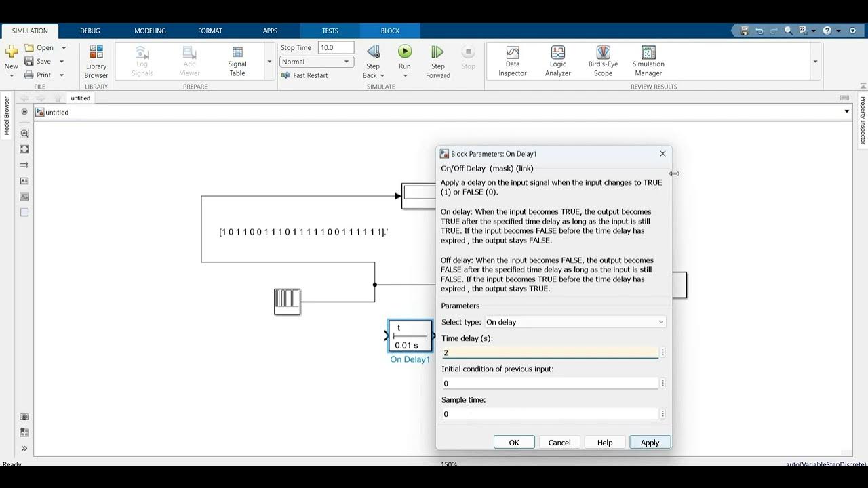This screenshot has height=488, width=868.
Task: Open the Normal simulation mode dropdown
Action: pos(317,62)
